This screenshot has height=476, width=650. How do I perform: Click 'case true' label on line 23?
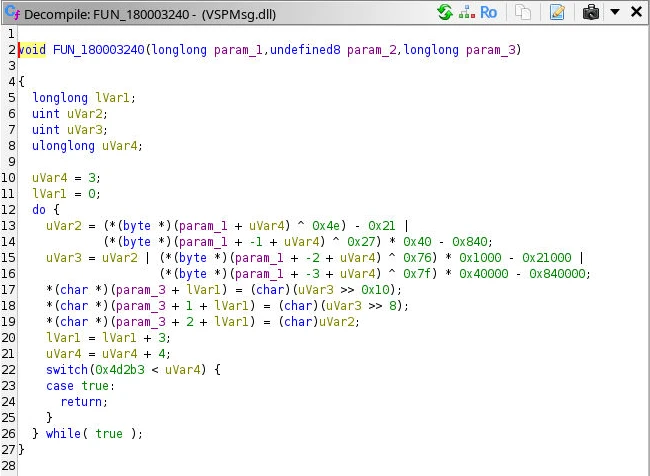[x=78, y=386]
